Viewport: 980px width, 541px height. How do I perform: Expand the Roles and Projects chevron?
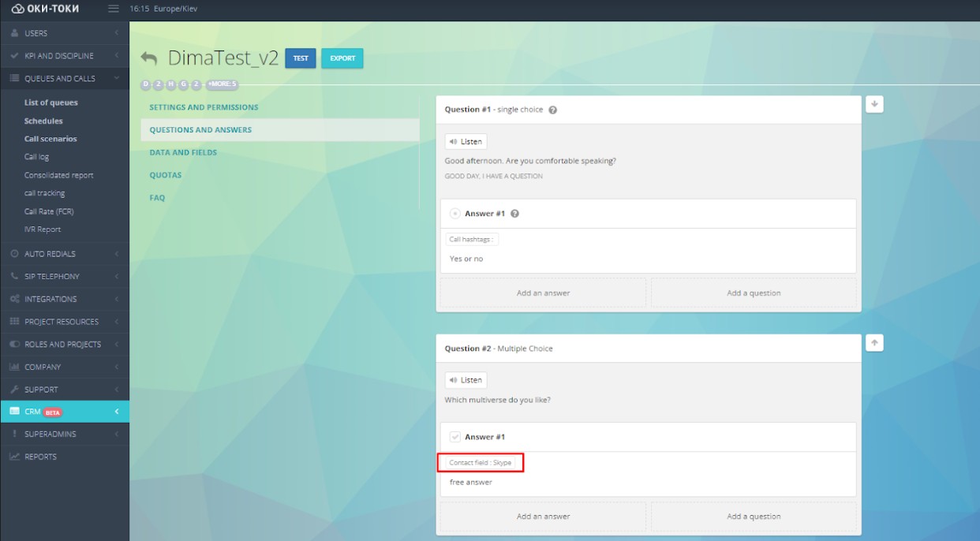point(116,345)
